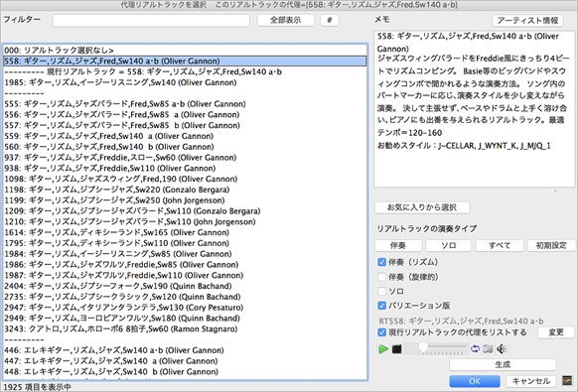Toggle バリエーション版 checkbox

(382, 306)
